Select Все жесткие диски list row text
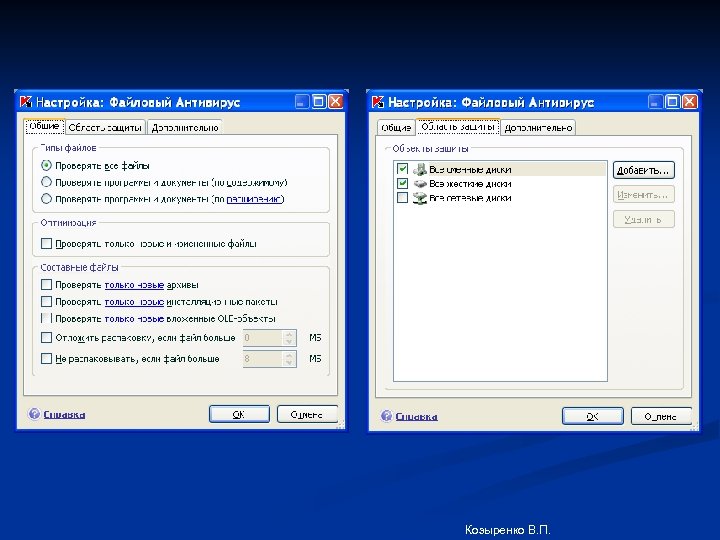The width and height of the screenshot is (720, 540). click(x=470, y=184)
